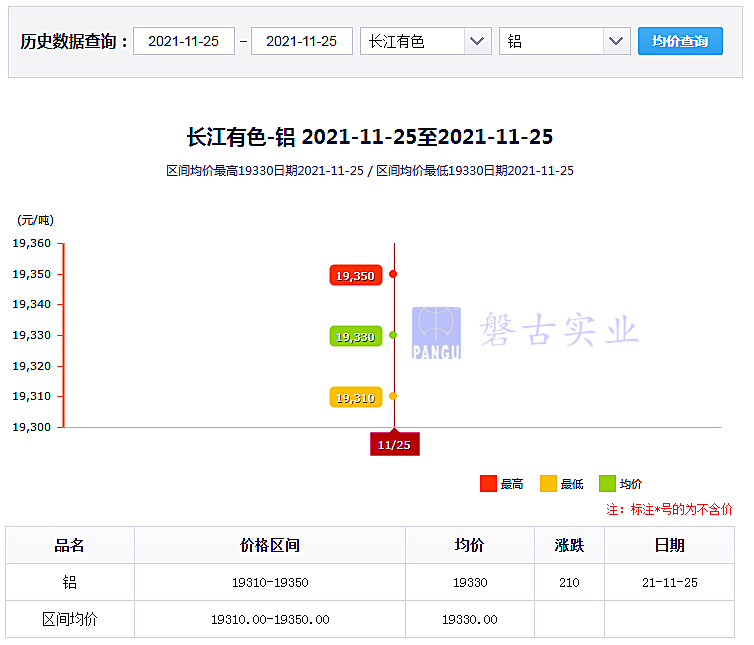Screen dimensions: 754x645
Task: Click the 价格区间 column header
Action: (x=270, y=545)
